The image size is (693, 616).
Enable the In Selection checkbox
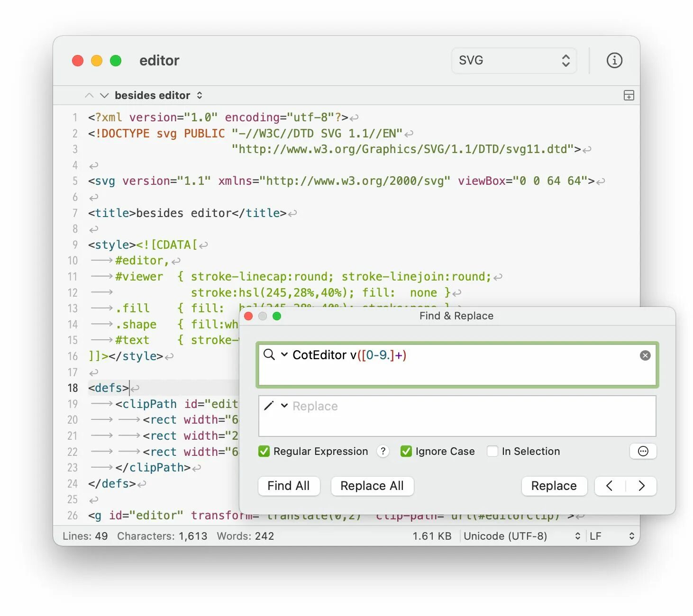click(492, 451)
